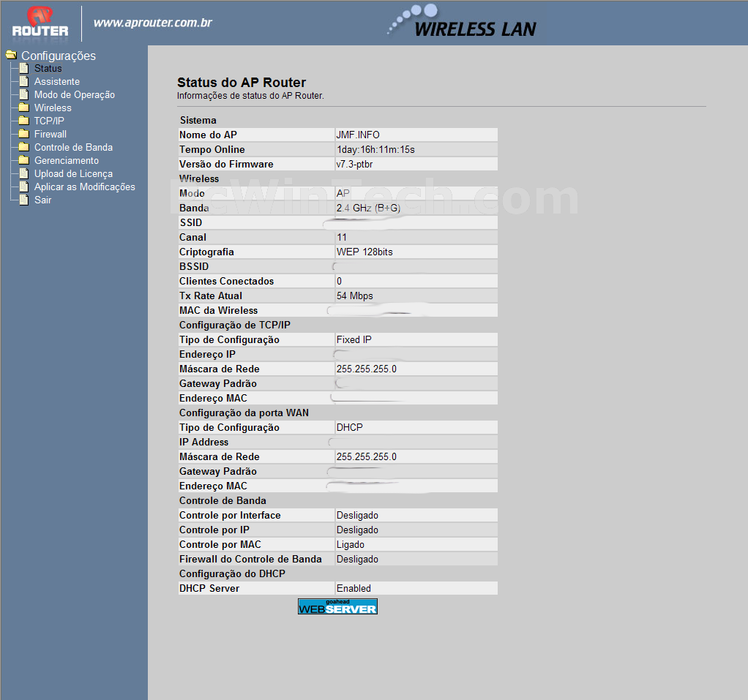Click the GoAhead WebServer badge
The height and width of the screenshot is (700, 748).
click(x=337, y=606)
